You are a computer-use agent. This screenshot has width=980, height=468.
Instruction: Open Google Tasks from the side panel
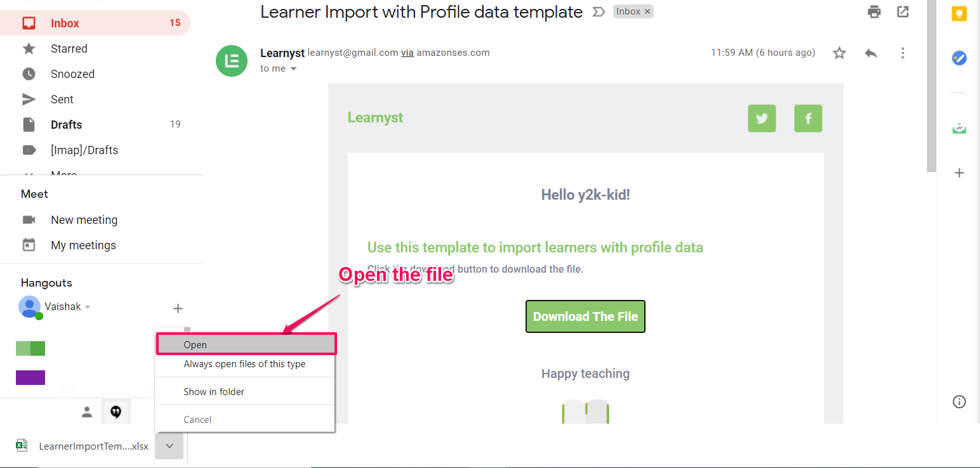959,58
